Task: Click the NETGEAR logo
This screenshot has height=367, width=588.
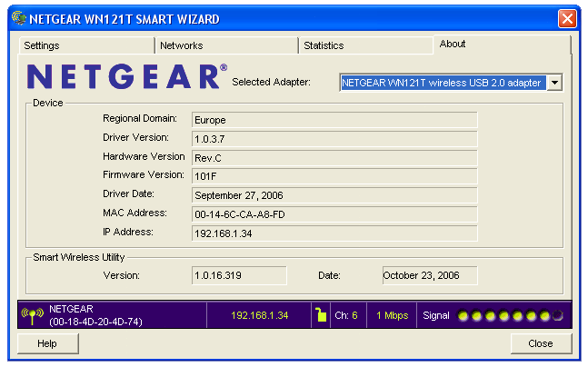Action: (126, 76)
